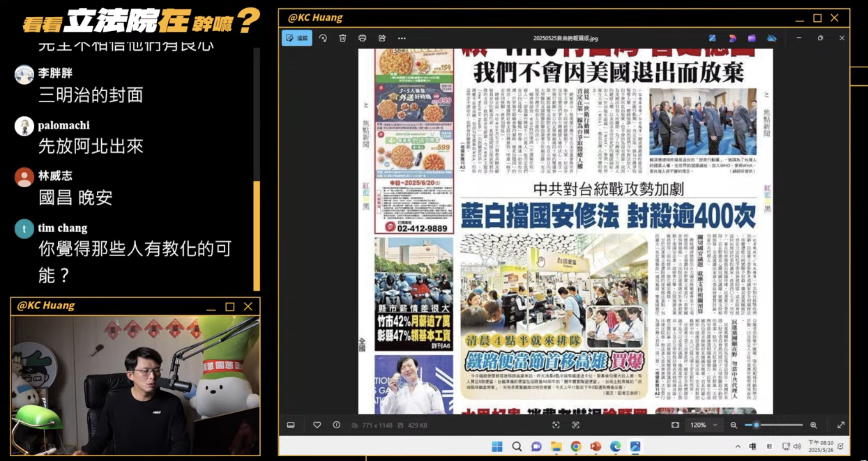Click the IME input mode indicator next to 中
This screenshot has height=461, width=868.
(769, 446)
